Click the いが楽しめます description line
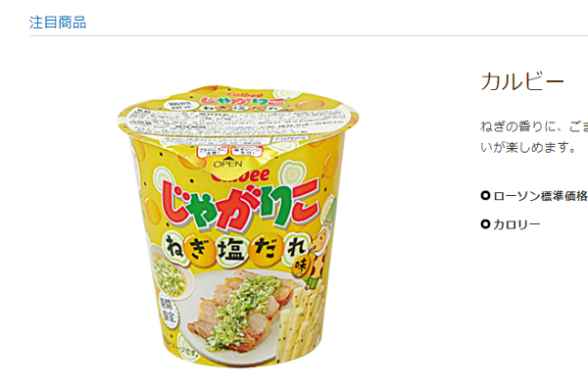This screenshot has width=588, height=392. coord(528,147)
